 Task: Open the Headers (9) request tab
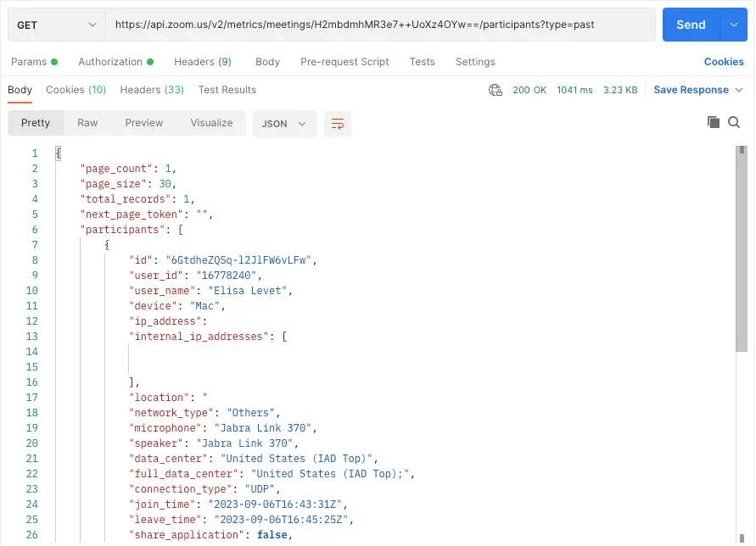click(x=203, y=61)
